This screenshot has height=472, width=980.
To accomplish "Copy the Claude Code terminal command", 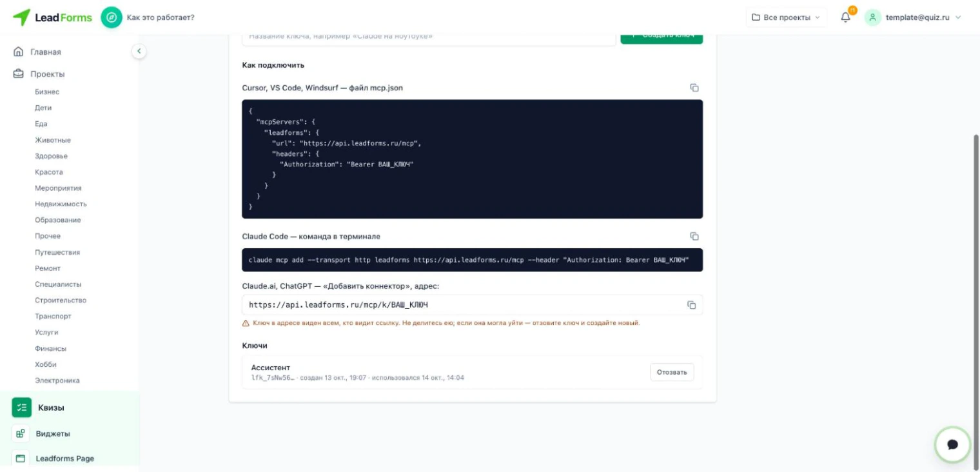I will pyautogui.click(x=694, y=237).
